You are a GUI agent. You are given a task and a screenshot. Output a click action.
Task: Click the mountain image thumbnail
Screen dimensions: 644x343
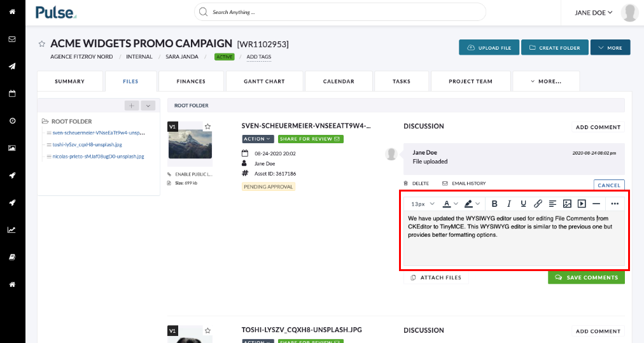[190, 144]
